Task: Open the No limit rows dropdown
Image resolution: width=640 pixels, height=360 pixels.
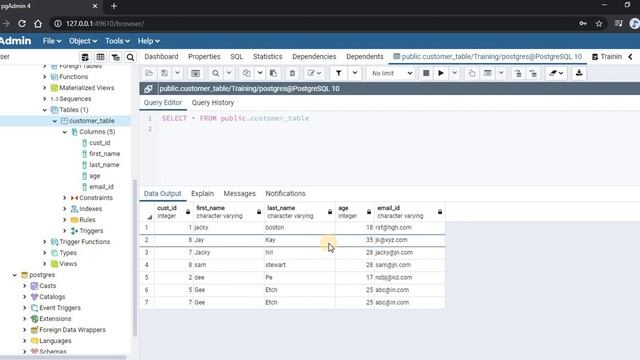Action: coord(391,73)
